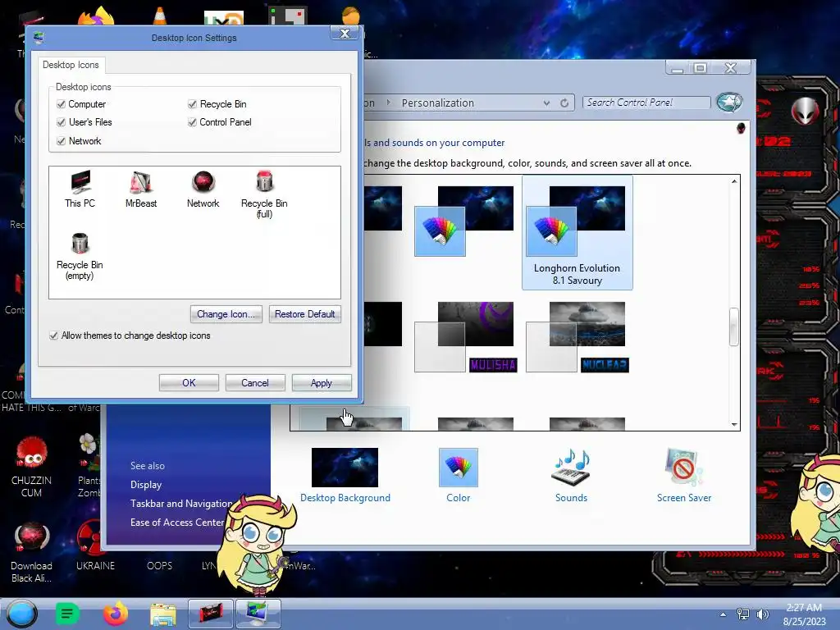
Task: Open Taskbar and Navigation link
Action: click(x=181, y=504)
